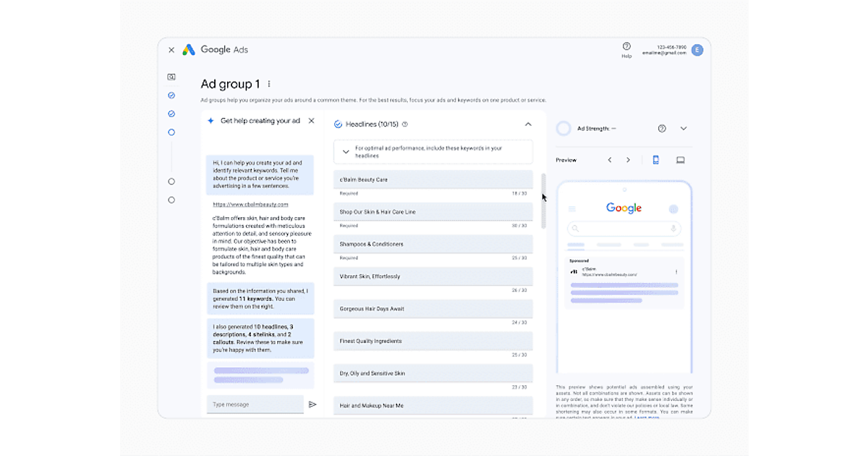Expand the keyword suggestions for headlines
Image resolution: width=868 pixels, height=456 pixels.
pyautogui.click(x=346, y=152)
